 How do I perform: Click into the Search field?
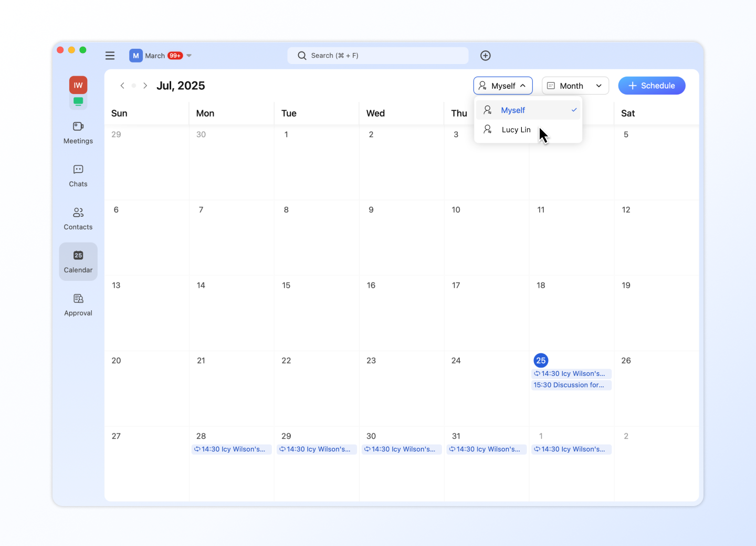(378, 56)
